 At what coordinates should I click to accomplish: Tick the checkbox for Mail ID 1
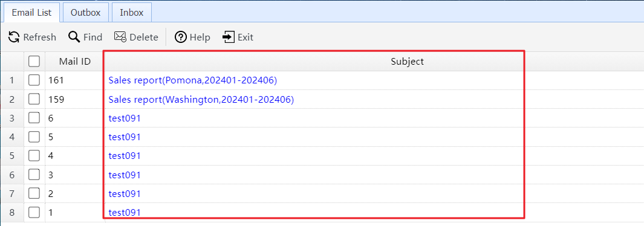click(34, 213)
